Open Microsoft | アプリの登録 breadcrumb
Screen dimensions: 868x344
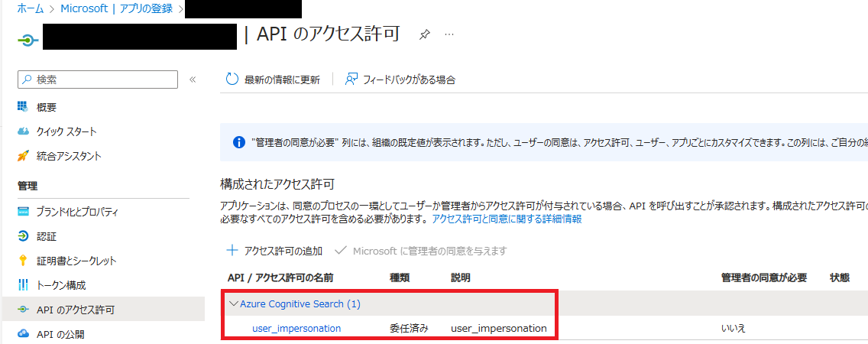[116, 9]
